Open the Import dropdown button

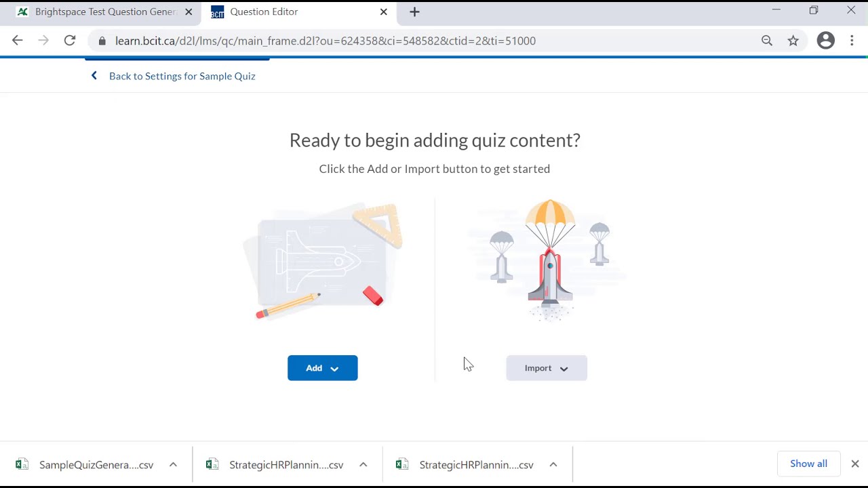547,368
